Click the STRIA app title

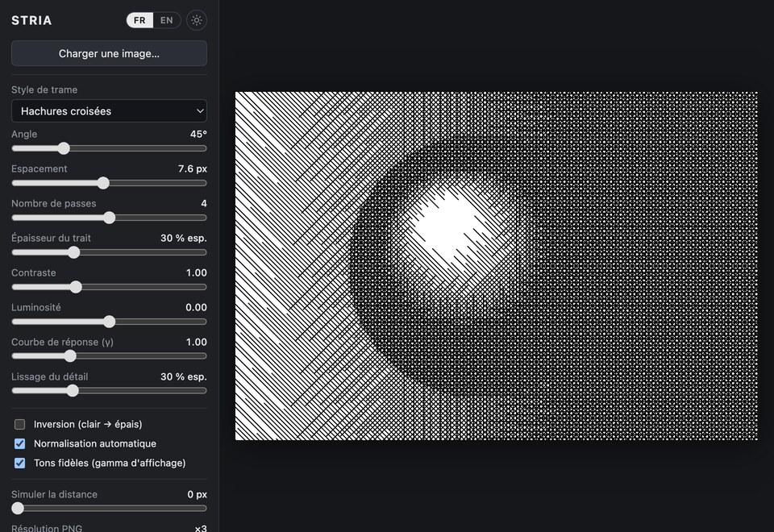point(31,20)
